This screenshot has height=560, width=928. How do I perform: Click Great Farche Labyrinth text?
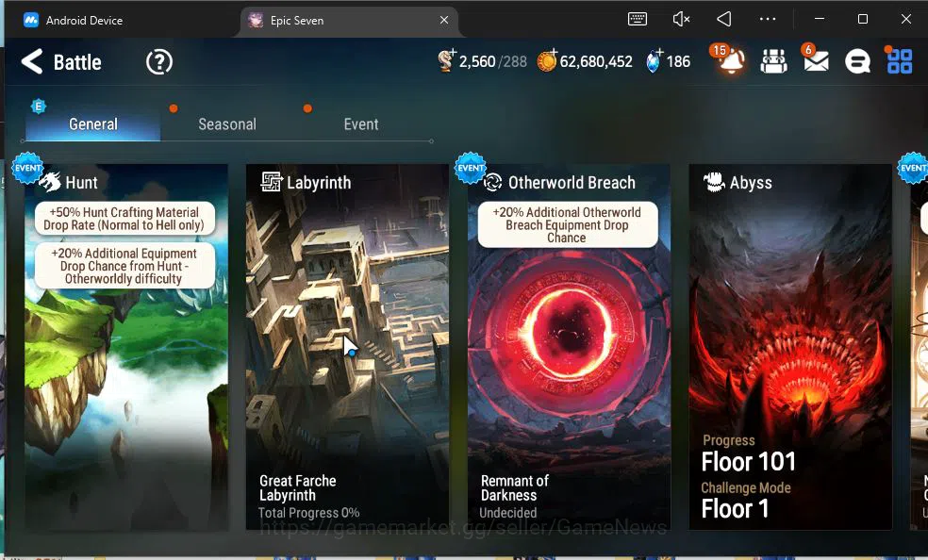(x=298, y=487)
